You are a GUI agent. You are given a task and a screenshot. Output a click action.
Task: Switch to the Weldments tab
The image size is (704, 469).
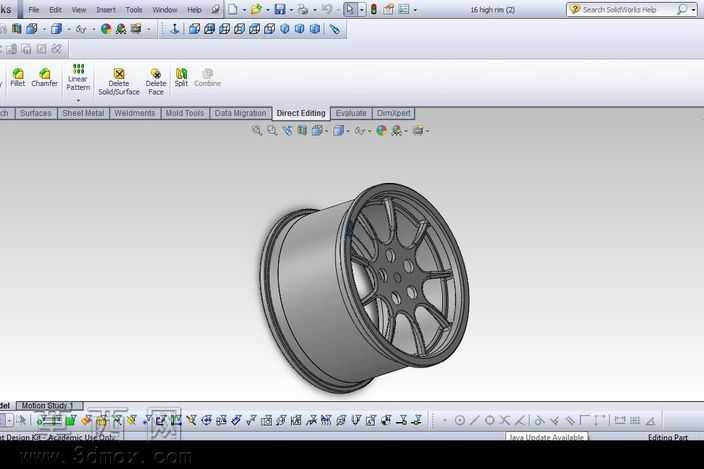click(135, 113)
